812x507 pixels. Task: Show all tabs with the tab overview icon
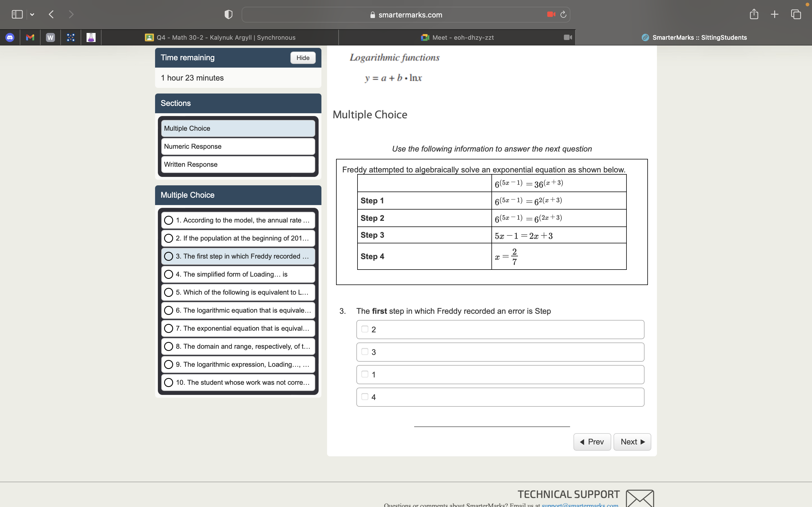point(795,14)
